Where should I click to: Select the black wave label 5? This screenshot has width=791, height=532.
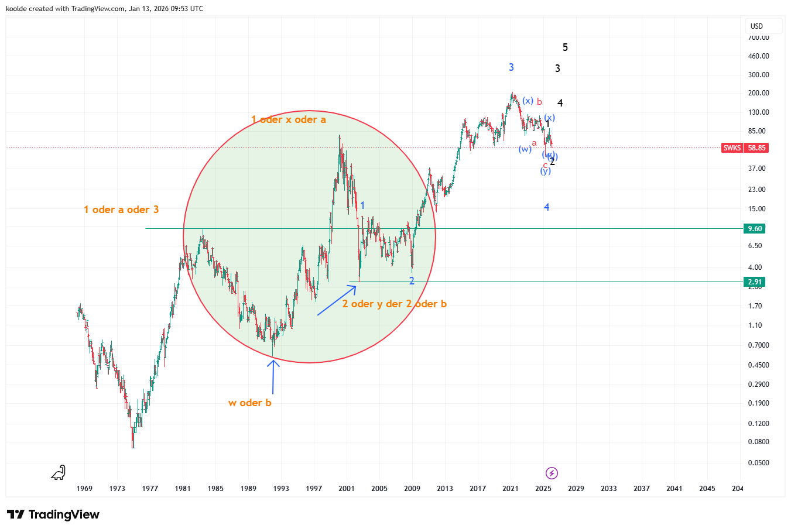[565, 47]
